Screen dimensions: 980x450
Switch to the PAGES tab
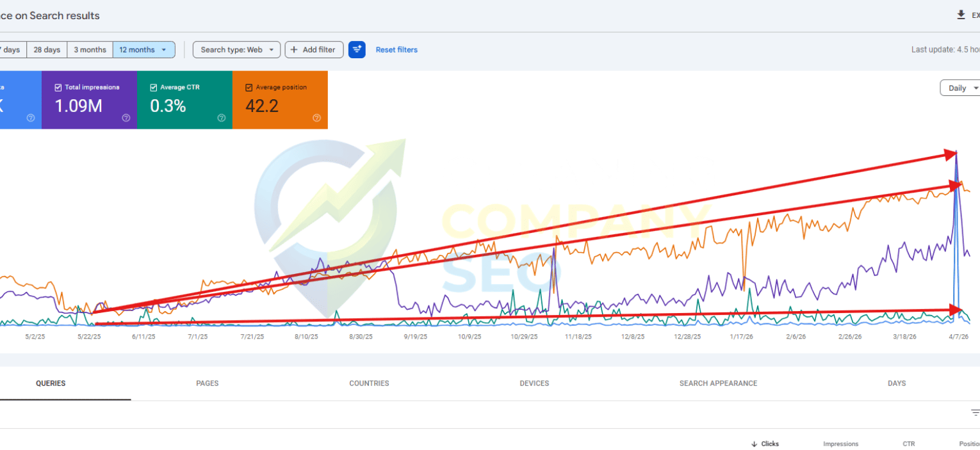coord(207,383)
